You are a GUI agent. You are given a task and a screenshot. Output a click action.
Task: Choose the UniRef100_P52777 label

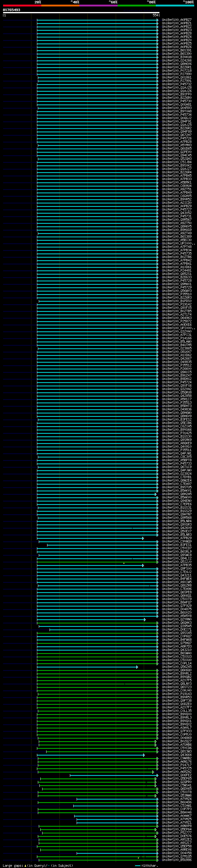pyautogui.click(x=177, y=832)
